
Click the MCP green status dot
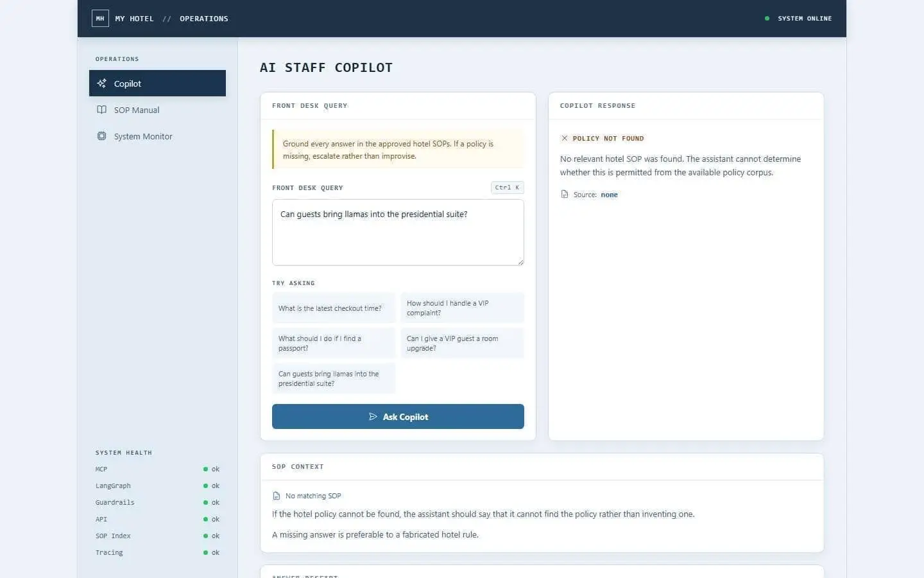point(205,469)
